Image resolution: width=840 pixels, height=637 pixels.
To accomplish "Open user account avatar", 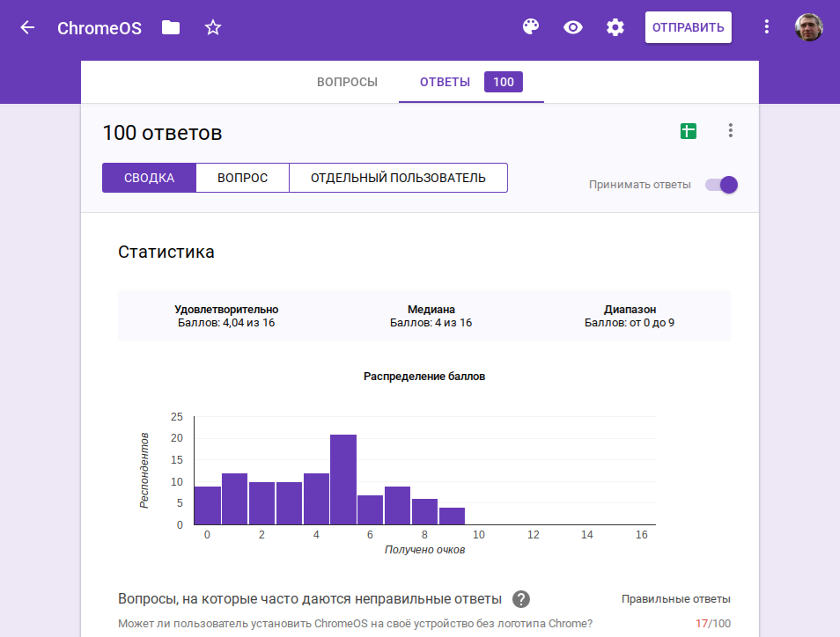I will pyautogui.click(x=808, y=27).
